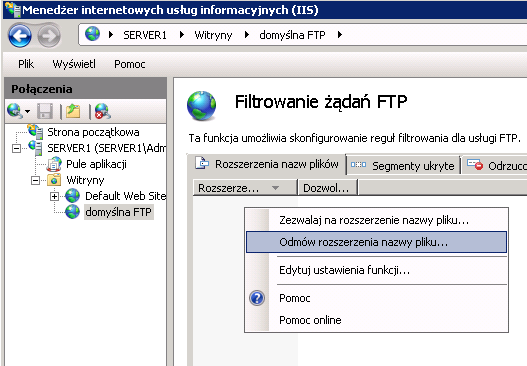Click the folder-up icon in the Połączenia toolbar

point(73,111)
